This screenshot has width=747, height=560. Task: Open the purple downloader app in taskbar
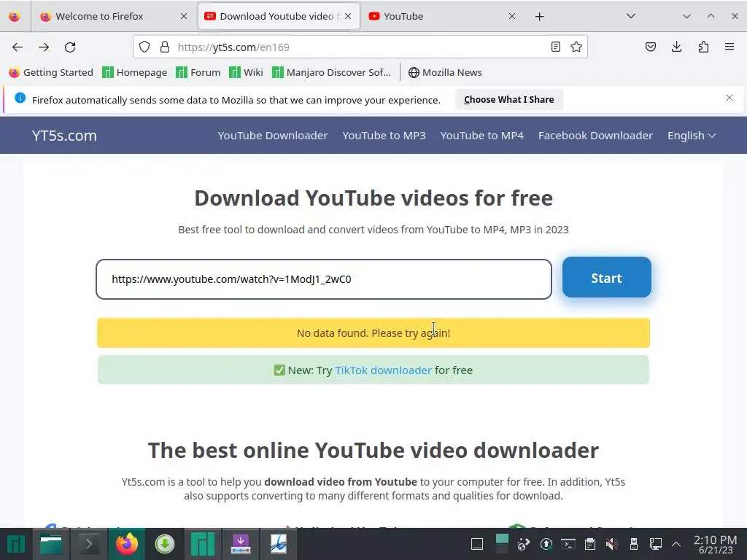coord(241,544)
